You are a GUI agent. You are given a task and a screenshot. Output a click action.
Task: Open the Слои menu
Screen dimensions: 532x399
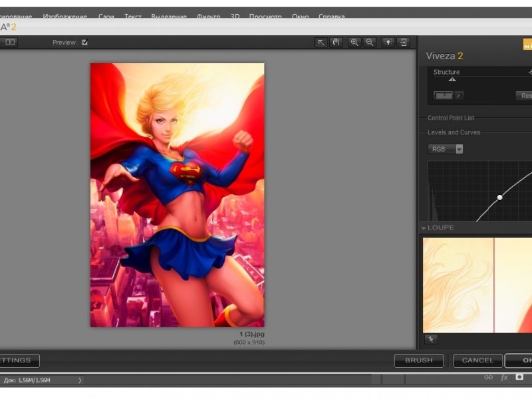(x=106, y=16)
